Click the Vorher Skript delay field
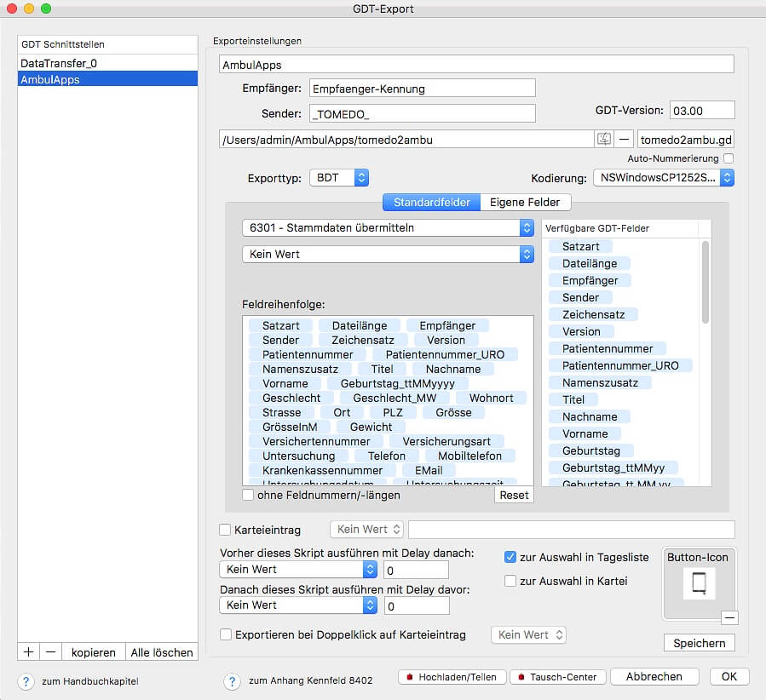Image resolution: width=766 pixels, height=700 pixels. [416, 571]
